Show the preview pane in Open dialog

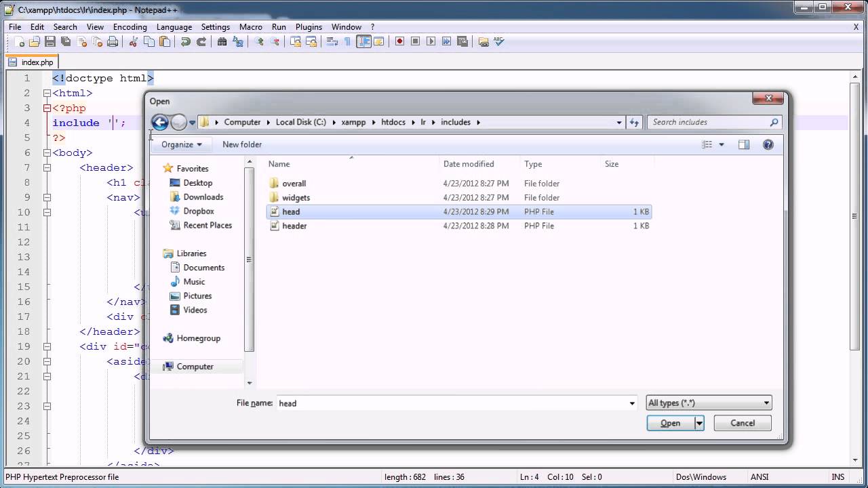point(744,144)
